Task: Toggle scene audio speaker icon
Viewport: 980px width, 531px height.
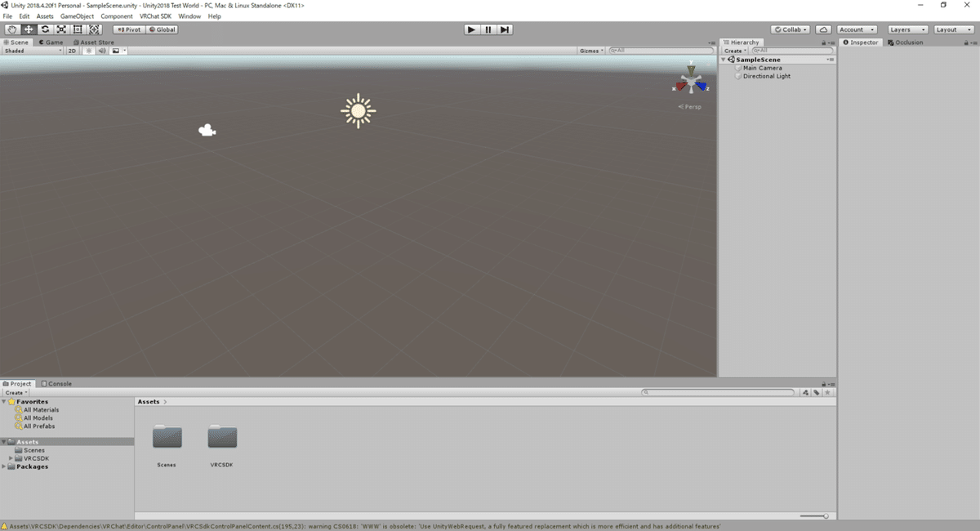Action: tap(102, 51)
